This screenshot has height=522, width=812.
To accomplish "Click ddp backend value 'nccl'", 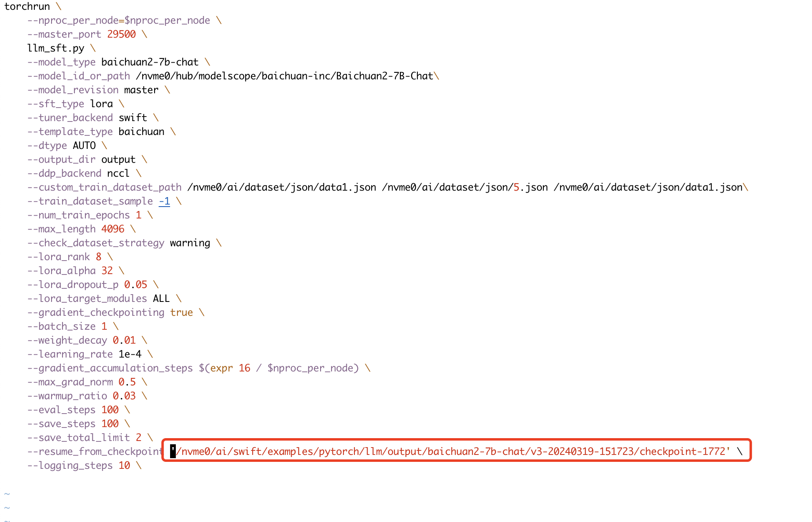I will coord(119,173).
